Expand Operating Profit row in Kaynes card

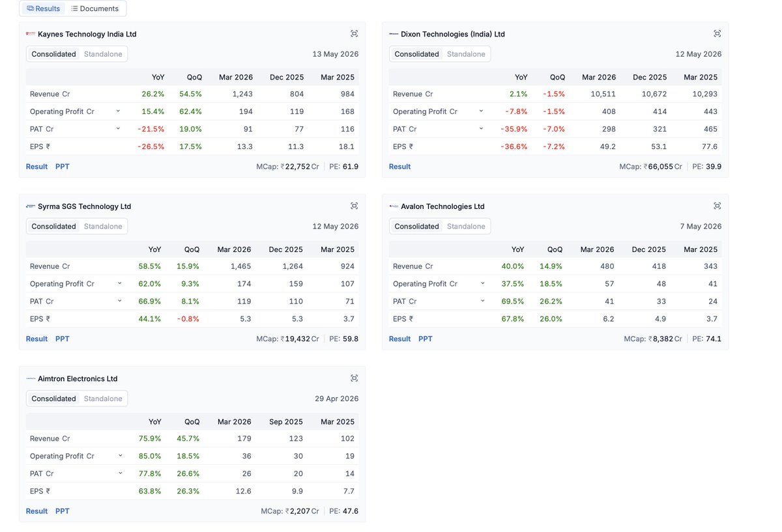pos(118,111)
